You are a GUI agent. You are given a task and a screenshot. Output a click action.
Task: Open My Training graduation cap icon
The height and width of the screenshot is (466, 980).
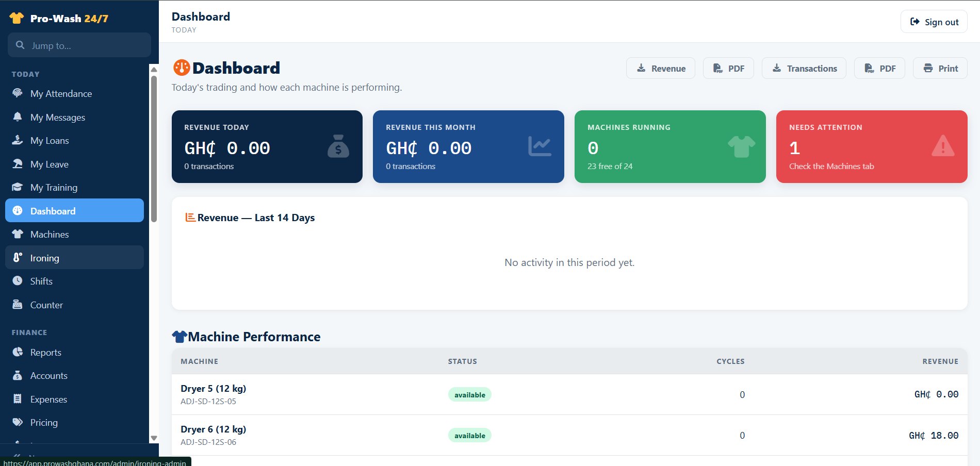[x=18, y=187]
